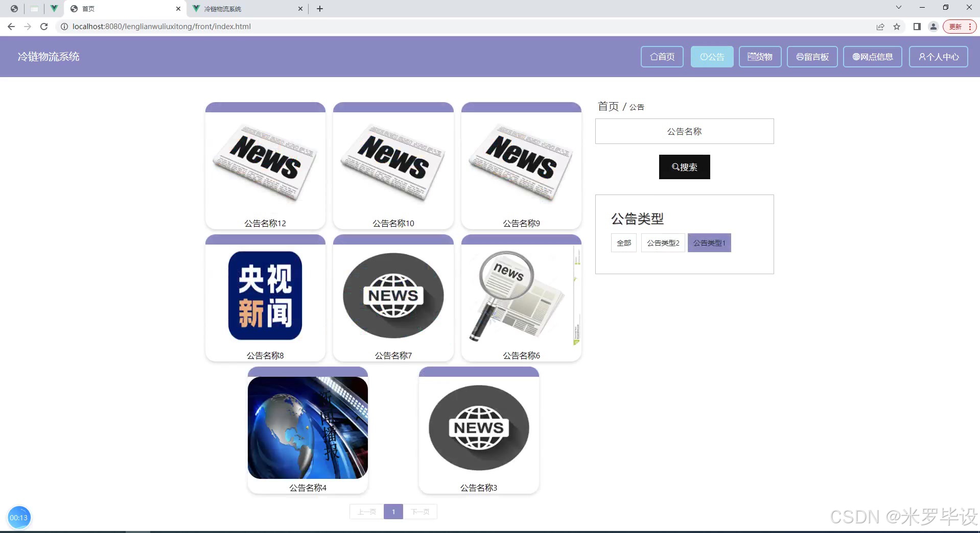Viewport: 980px width, 533px height.
Task: Open the magnifier news image for 公告名称6
Action: click(521, 296)
